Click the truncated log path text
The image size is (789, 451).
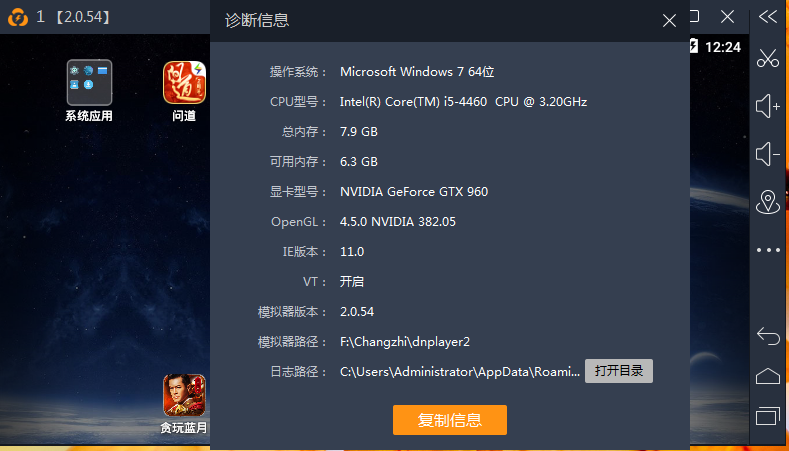point(460,372)
